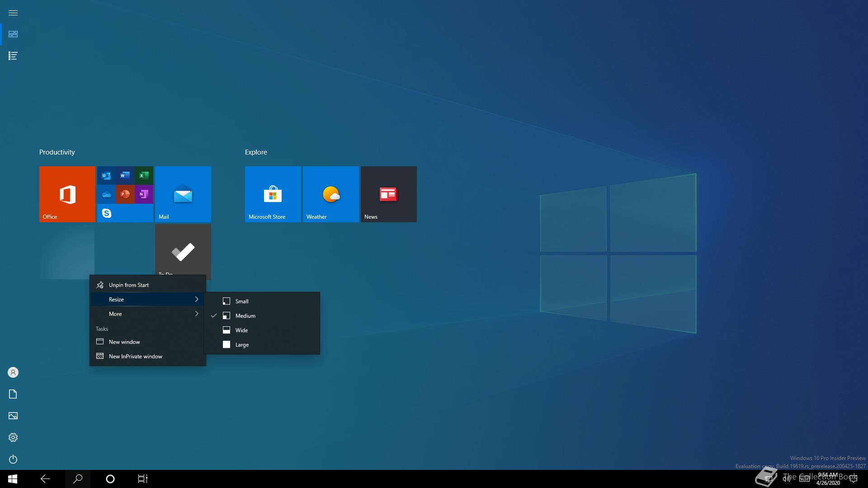This screenshot has height=488, width=868.
Task: Open the Microsoft Store tile
Action: (x=273, y=194)
